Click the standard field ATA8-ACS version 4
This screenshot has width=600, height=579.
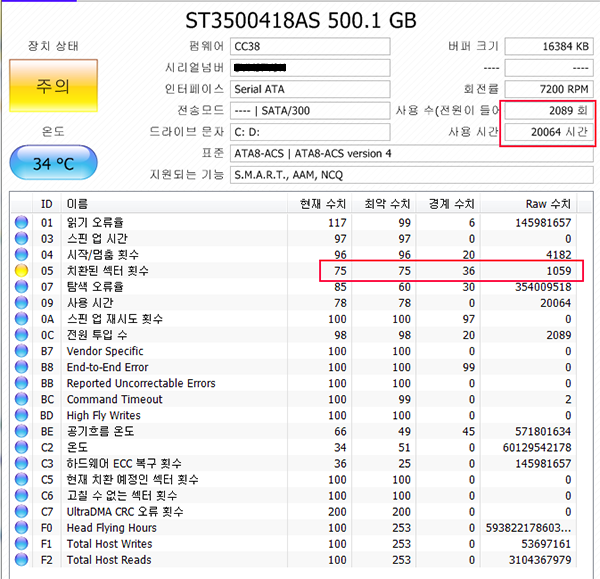click(x=412, y=153)
